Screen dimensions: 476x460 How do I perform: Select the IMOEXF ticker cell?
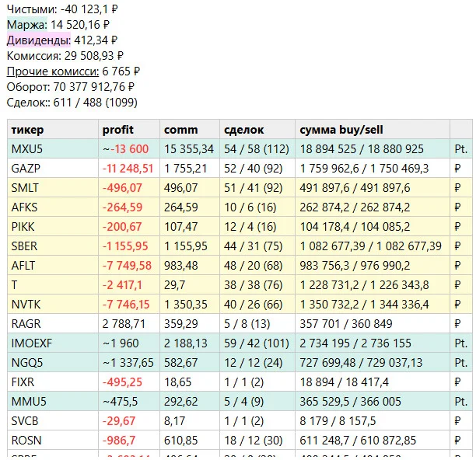click(53, 343)
